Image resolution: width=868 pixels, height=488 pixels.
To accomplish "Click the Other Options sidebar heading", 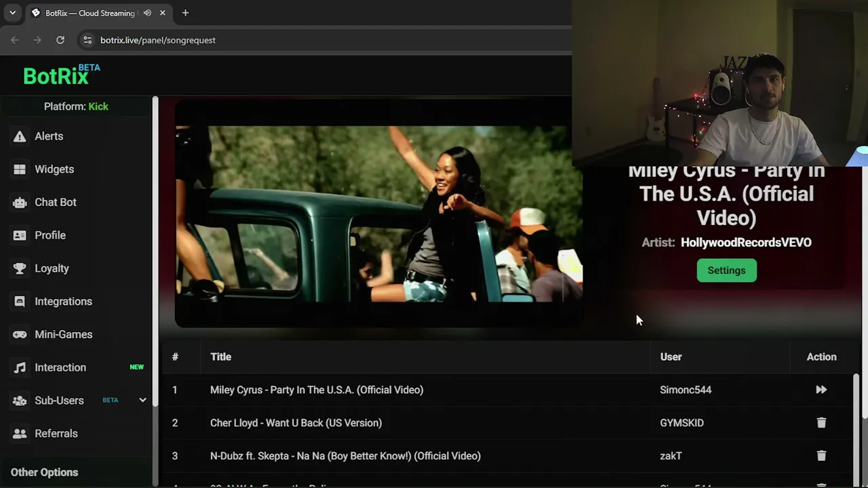I will pos(44,472).
